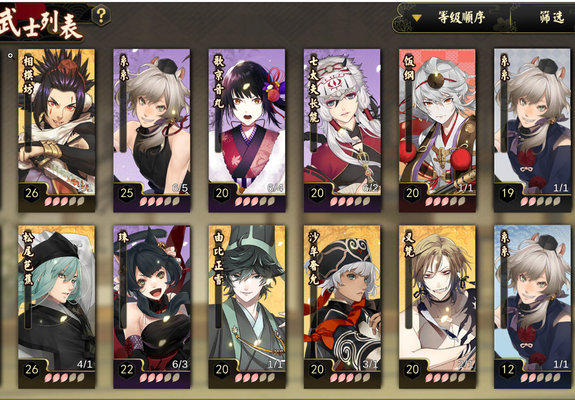575x400 pixels.
Task: Select the 相撲坊 level 26 warrior card
Action: (x=56, y=130)
